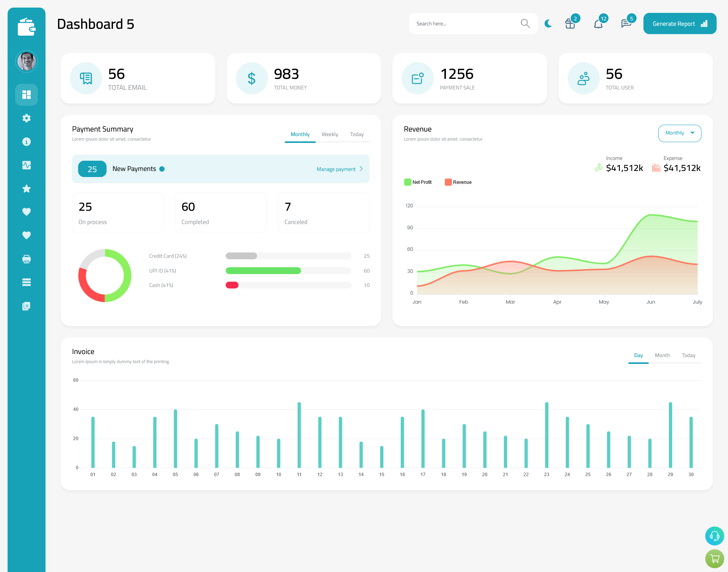The width and height of the screenshot is (728, 572).
Task: Click the list/menu icon in sidebar
Action: pyautogui.click(x=26, y=282)
